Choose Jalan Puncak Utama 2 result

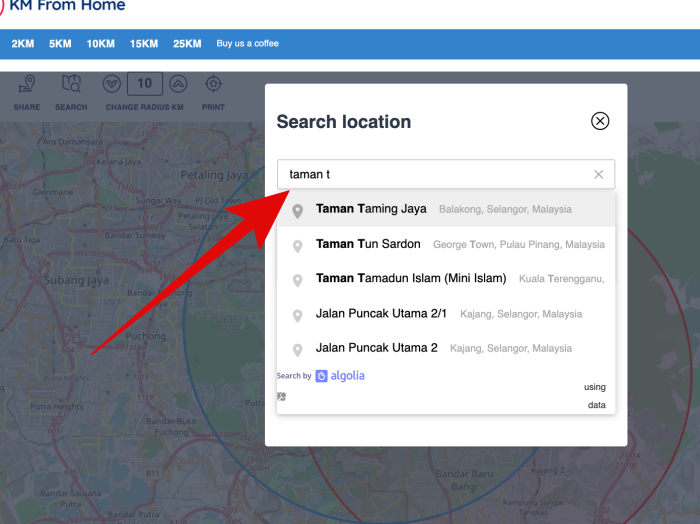tap(376, 348)
